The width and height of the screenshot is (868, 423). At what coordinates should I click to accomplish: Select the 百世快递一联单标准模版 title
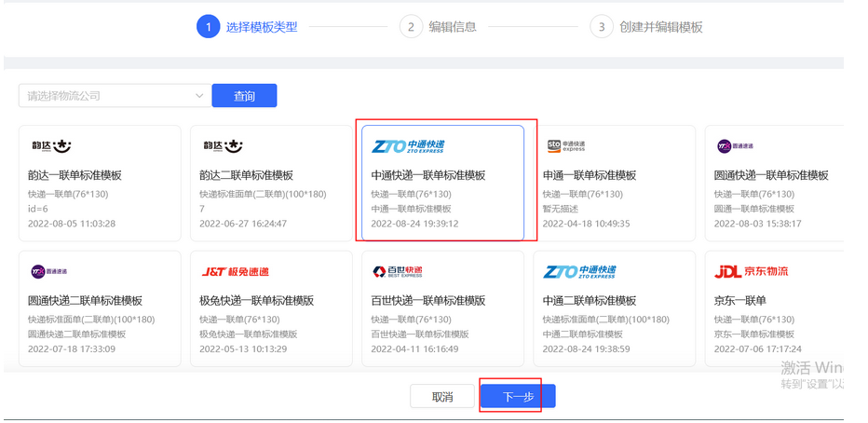tap(427, 301)
